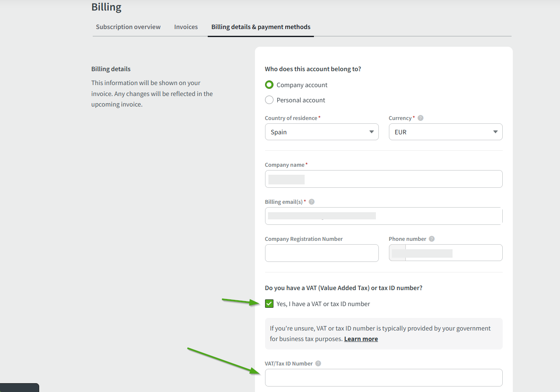Select the Company account radio button
This screenshot has width=560, height=392.
269,85
